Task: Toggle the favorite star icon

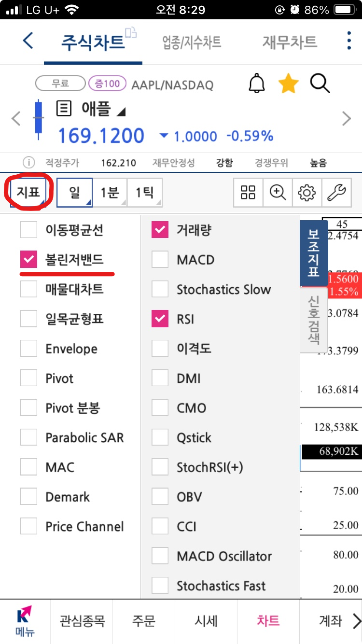Action: [x=288, y=84]
